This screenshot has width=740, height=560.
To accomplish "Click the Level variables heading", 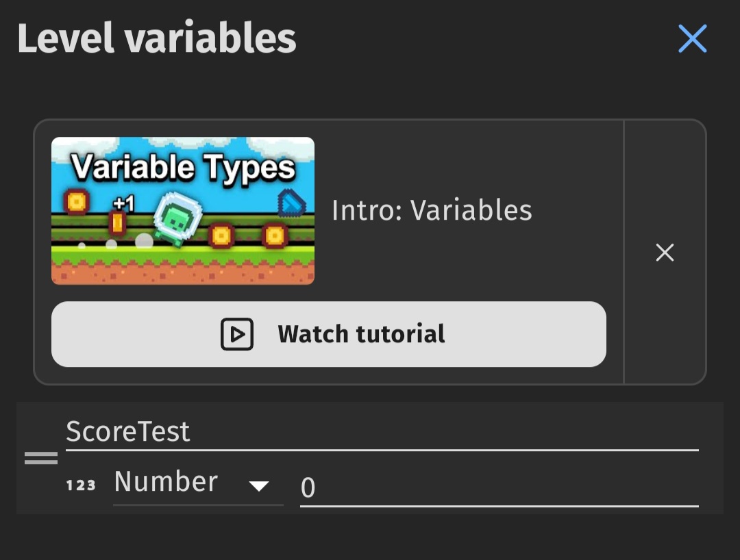I will click(x=157, y=38).
